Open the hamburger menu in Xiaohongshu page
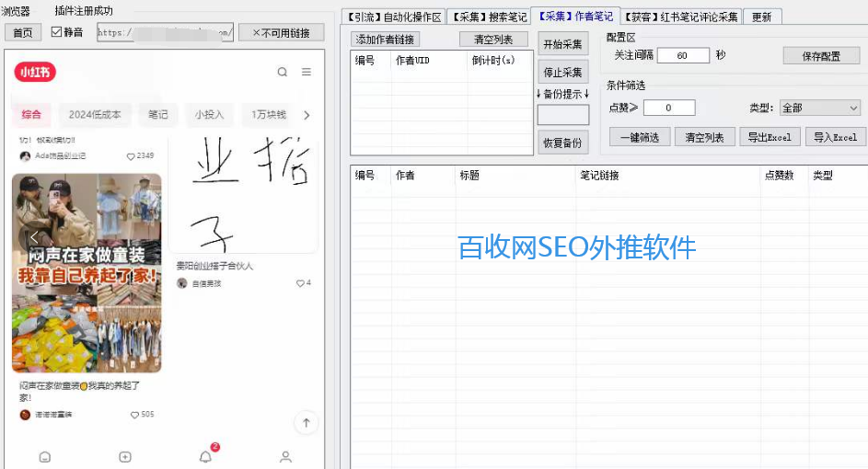Screen dimensions: 868x469 (x=307, y=72)
